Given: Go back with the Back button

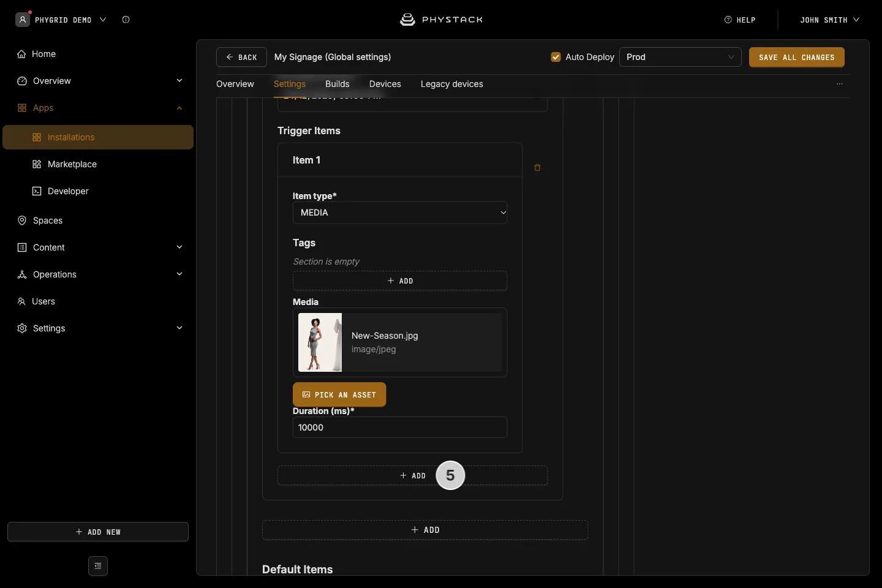Looking at the screenshot, I should [x=241, y=57].
